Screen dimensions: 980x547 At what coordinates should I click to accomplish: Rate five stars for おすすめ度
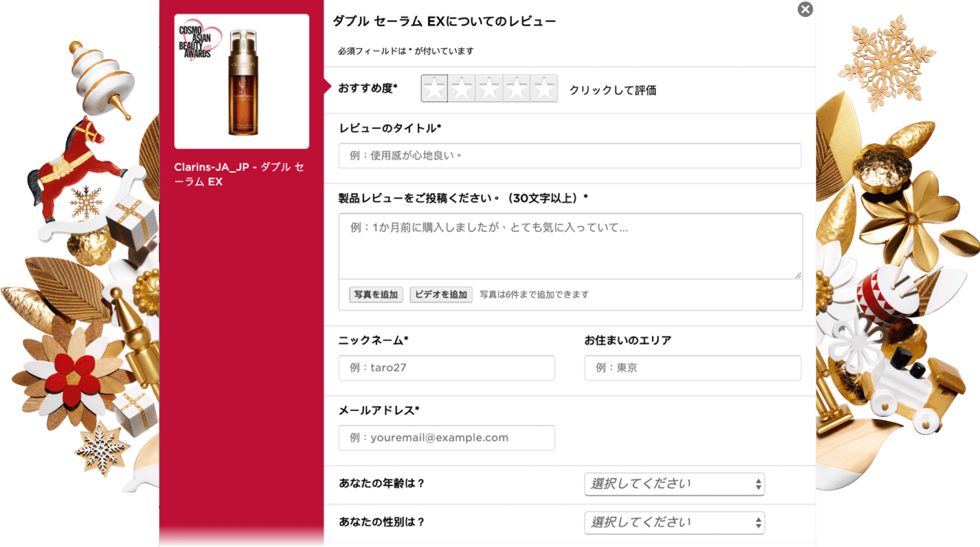[544, 89]
